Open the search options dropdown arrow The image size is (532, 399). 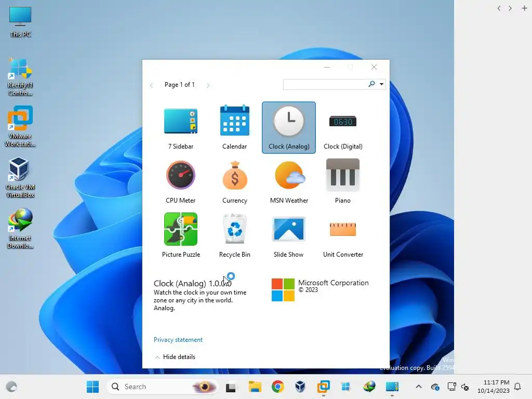click(382, 84)
